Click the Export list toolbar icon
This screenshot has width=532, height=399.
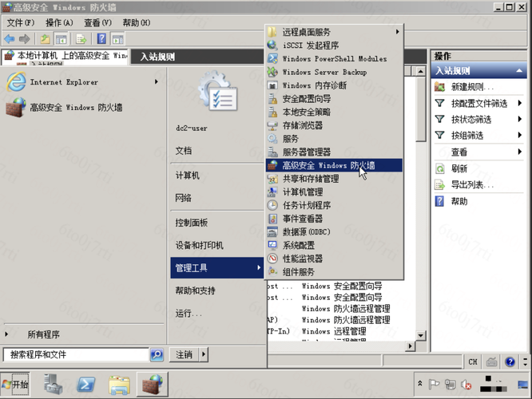tap(81, 39)
